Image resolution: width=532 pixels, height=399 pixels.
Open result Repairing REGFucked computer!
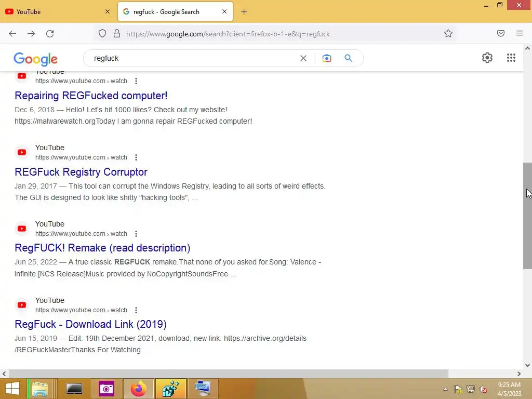(x=91, y=96)
